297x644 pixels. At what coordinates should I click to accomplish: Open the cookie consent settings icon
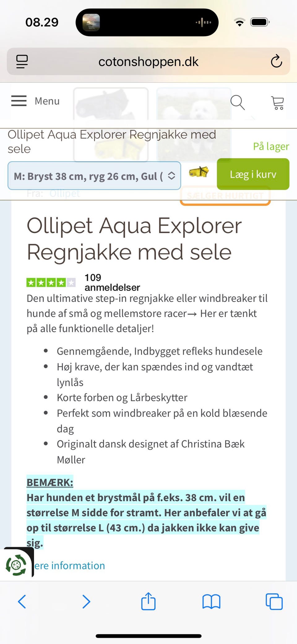click(16, 565)
